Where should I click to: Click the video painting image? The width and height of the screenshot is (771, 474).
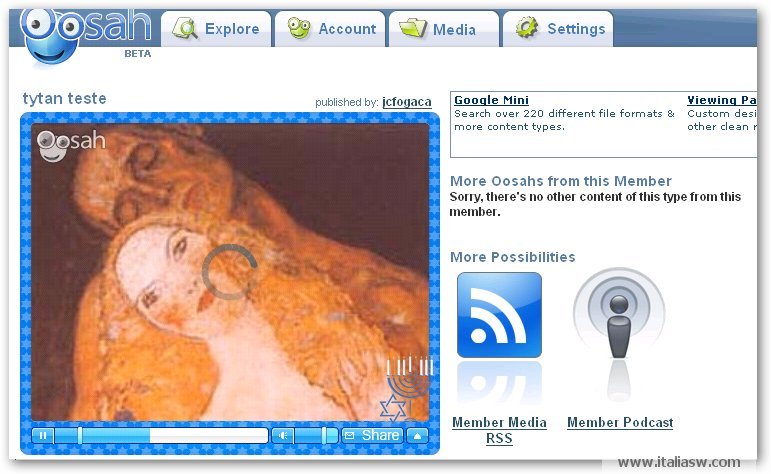point(230,272)
